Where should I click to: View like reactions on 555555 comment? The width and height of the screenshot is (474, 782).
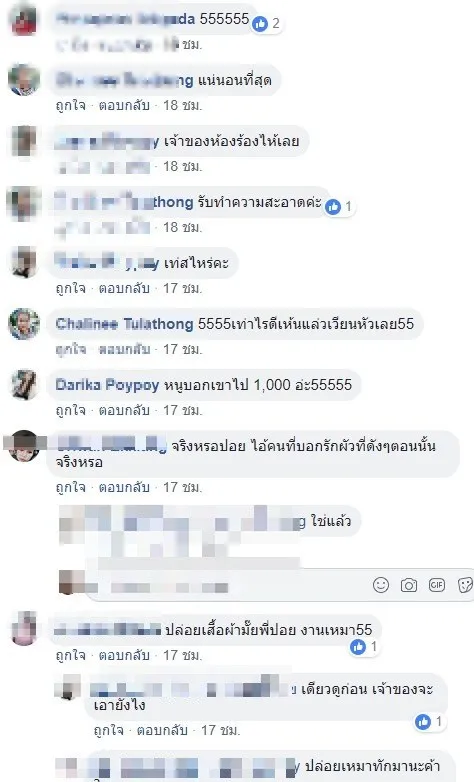click(266, 23)
